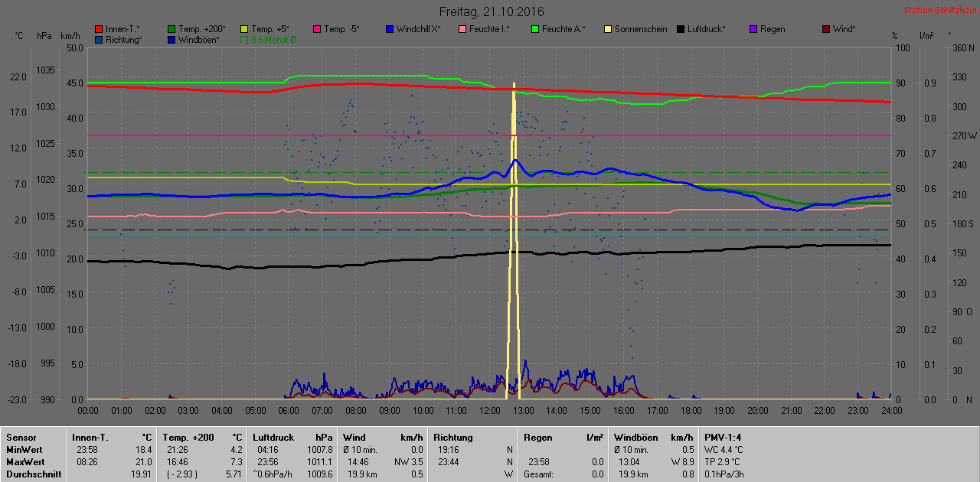Click the 12:00 mark on the time axis
This screenshot has width=980, height=482.
click(489, 410)
